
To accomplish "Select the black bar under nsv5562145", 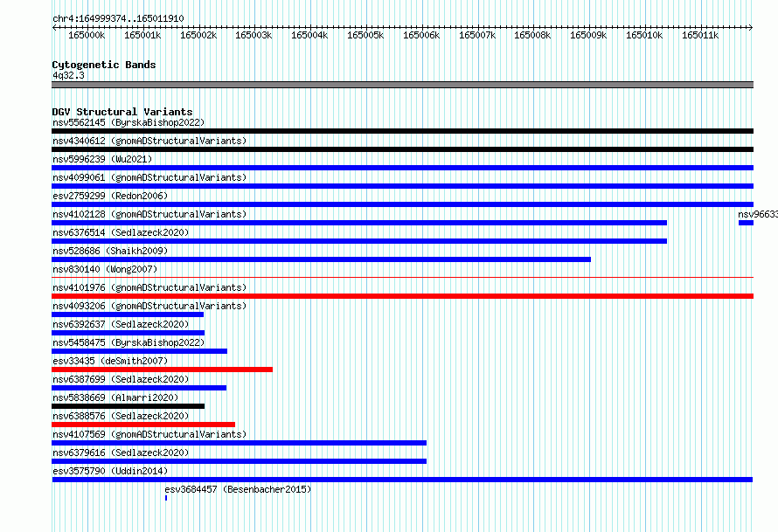I will (402, 131).
